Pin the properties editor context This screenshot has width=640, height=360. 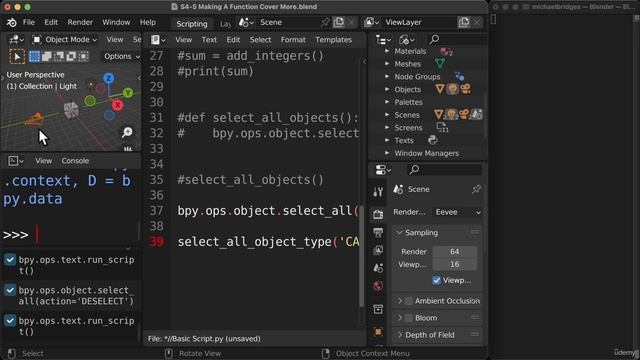[x=476, y=189]
